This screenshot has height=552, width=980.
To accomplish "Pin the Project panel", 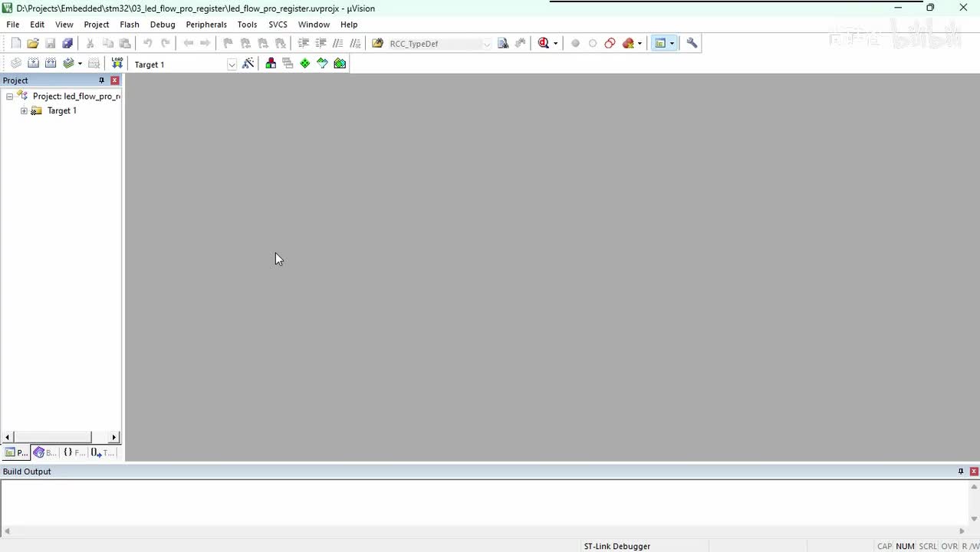I will tap(101, 80).
